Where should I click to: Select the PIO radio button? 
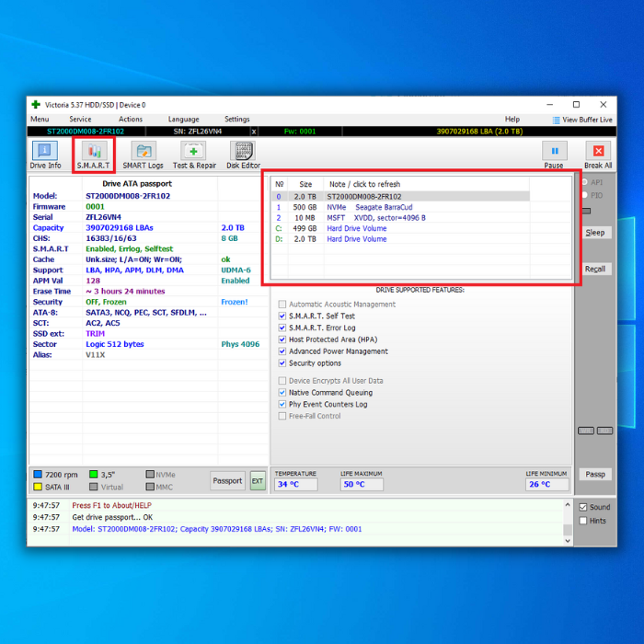[x=584, y=195]
